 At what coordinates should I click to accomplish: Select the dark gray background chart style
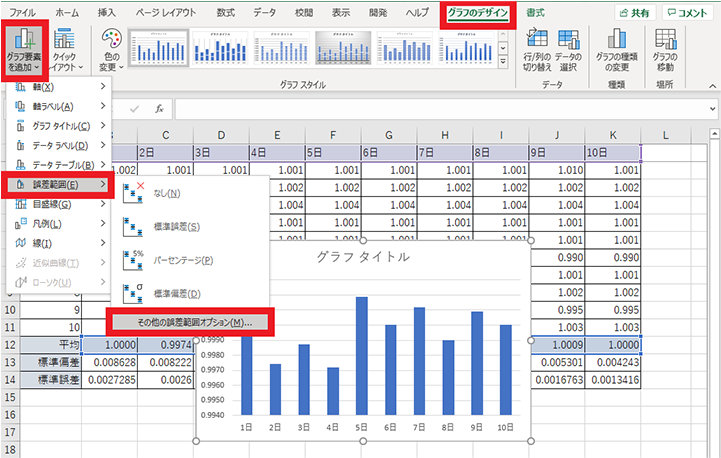tap(343, 48)
